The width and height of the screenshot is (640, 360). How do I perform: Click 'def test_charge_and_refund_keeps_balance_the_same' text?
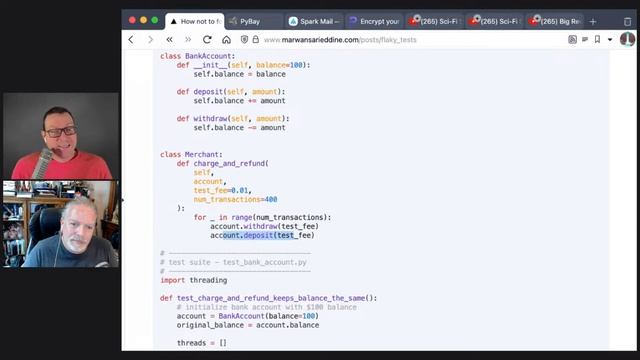point(262,298)
